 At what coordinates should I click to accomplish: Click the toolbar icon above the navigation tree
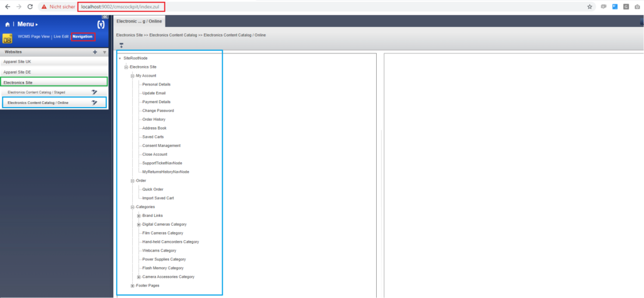[x=121, y=45]
